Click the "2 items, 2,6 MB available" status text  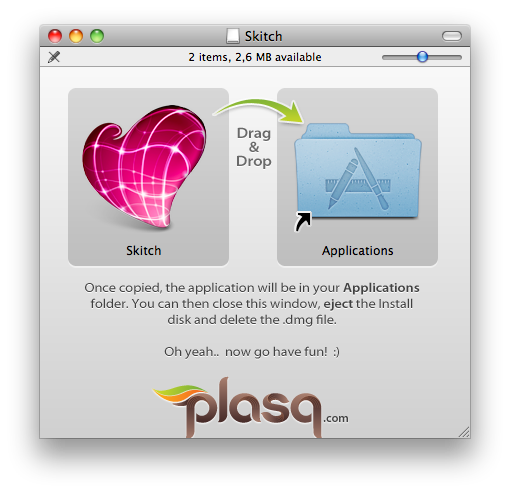click(255, 57)
